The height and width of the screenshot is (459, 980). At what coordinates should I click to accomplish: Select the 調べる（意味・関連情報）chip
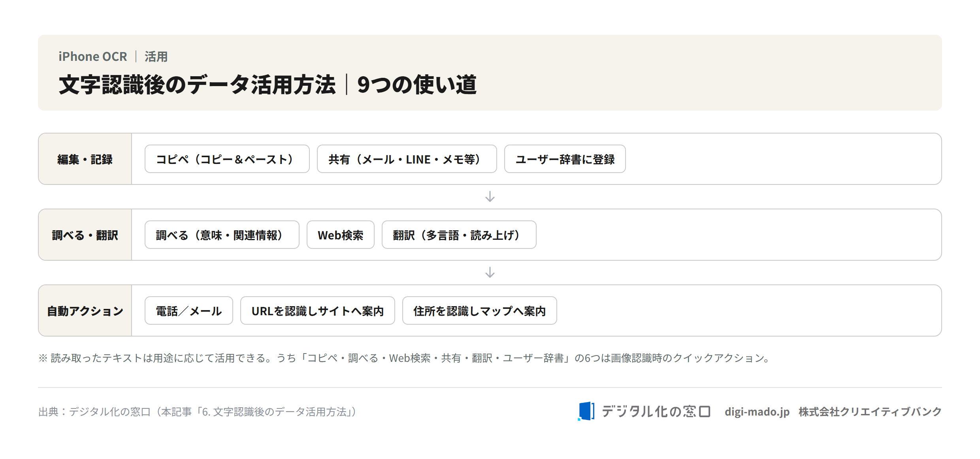222,235
